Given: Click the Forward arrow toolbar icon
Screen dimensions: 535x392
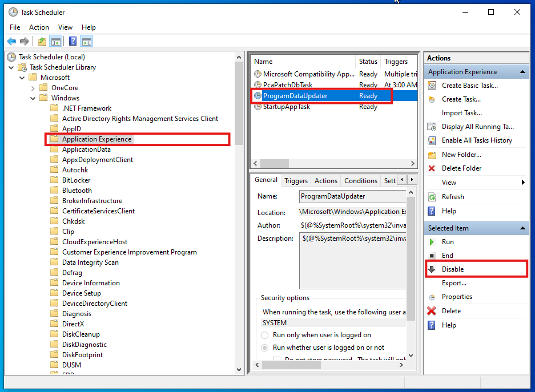Looking at the screenshot, I should [24, 42].
